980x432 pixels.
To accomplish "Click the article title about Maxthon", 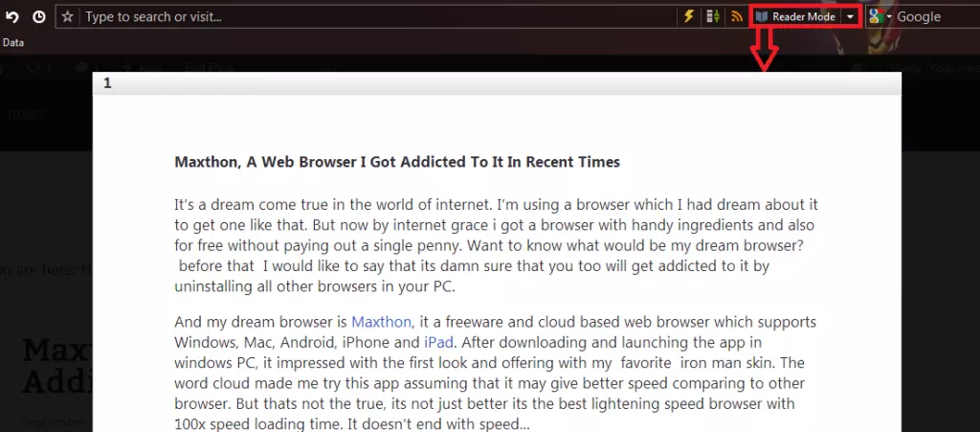I will click(397, 162).
